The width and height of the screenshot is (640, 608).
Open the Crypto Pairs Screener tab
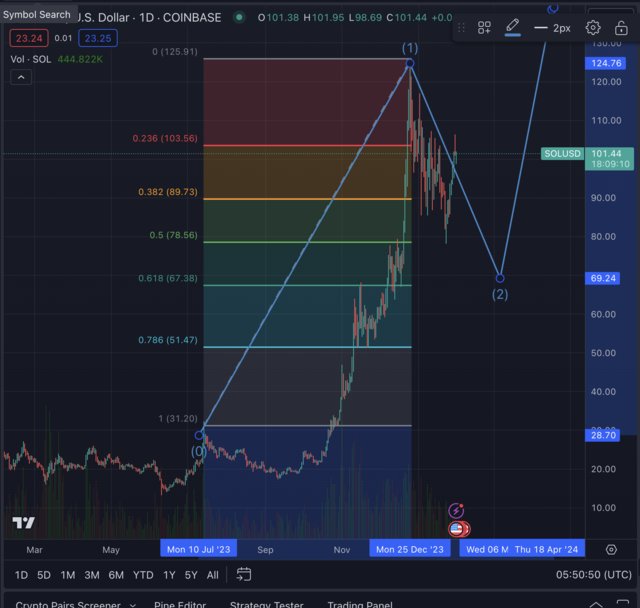coord(68,604)
